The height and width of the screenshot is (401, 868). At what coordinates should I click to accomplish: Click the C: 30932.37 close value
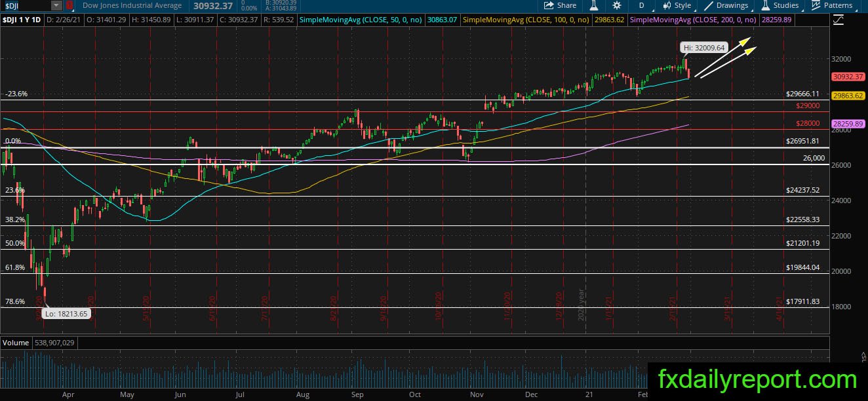239,20
